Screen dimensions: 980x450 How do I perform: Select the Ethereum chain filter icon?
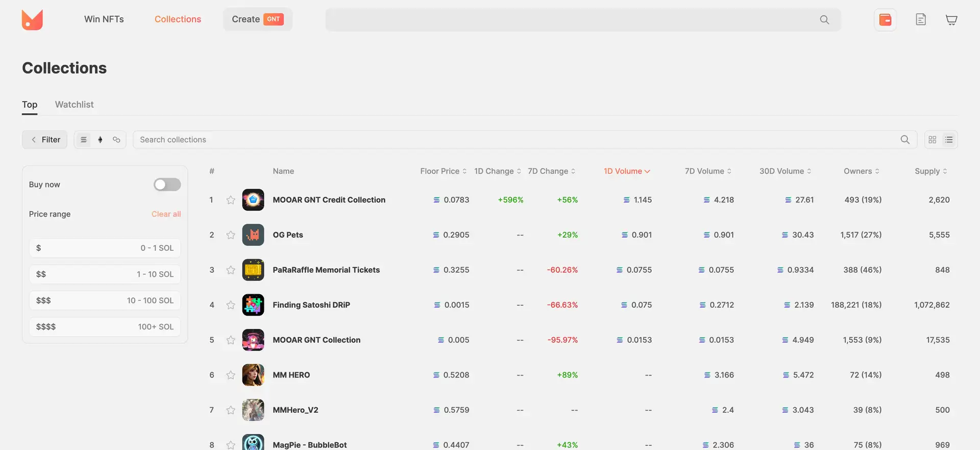click(x=100, y=139)
